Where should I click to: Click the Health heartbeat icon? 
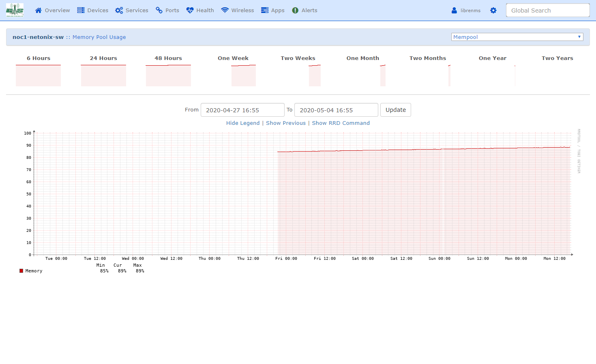[190, 11]
